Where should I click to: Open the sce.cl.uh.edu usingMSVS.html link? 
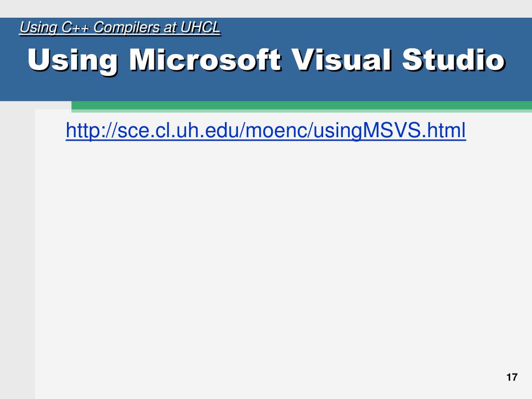pos(265,130)
